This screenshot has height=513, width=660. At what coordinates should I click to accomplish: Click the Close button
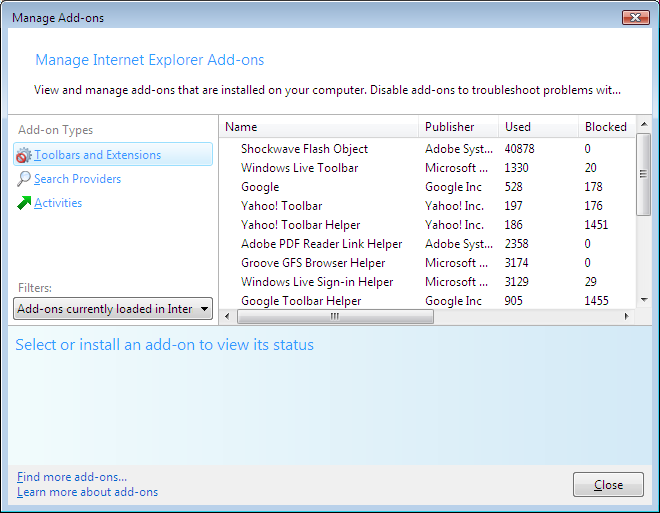pos(608,484)
